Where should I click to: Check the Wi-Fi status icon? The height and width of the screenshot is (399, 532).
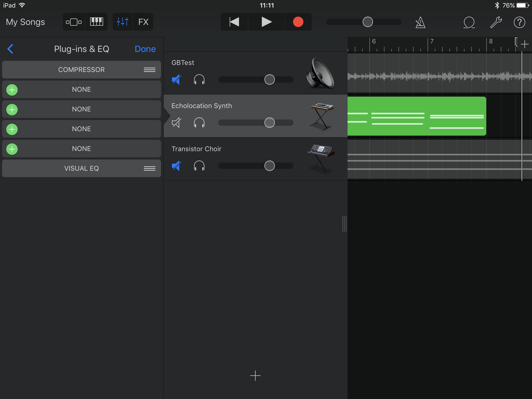pos(22,5)
